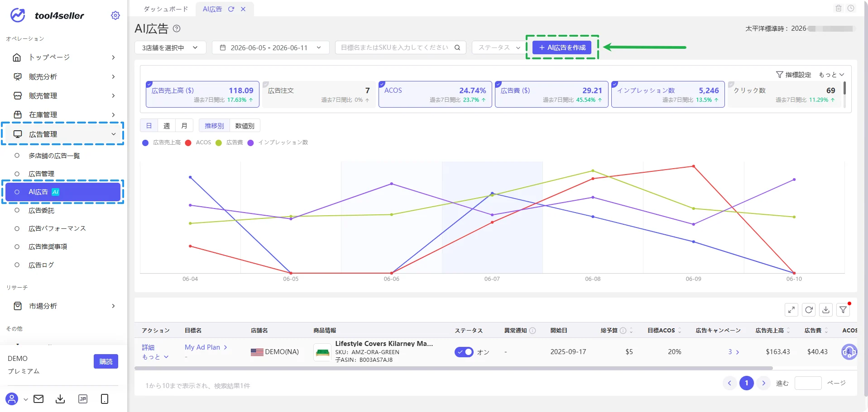Select the 日 daily granularity option
Screen dimensions: 868x412
click(x=149, y=126)
